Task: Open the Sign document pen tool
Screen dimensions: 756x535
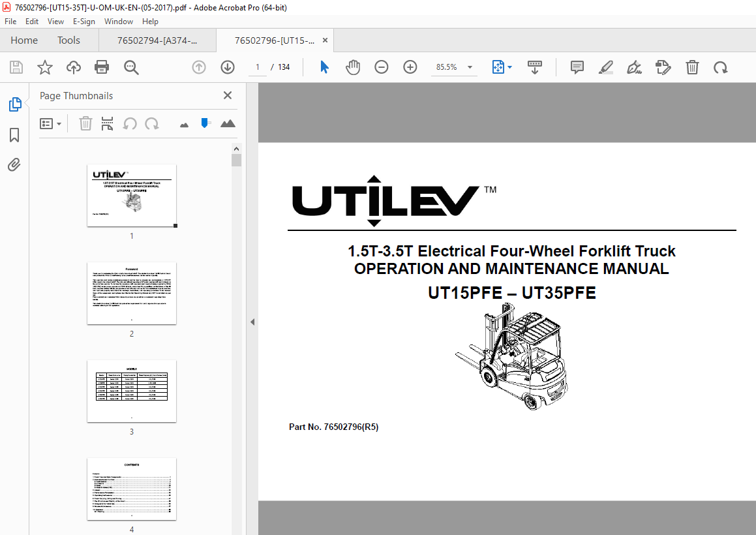Action: coord(634,67)
